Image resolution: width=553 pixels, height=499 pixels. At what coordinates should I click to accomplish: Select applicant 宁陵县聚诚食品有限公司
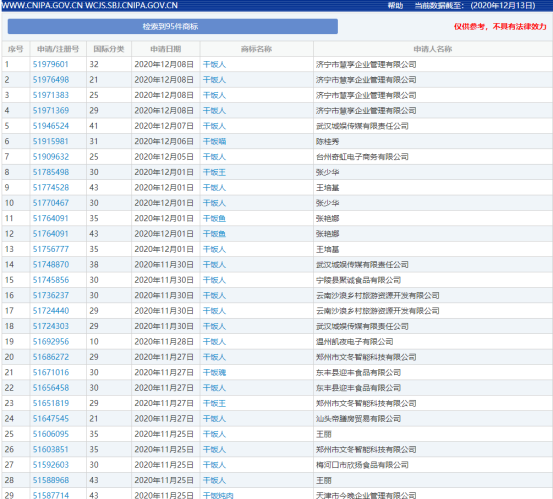pos(358,280)
